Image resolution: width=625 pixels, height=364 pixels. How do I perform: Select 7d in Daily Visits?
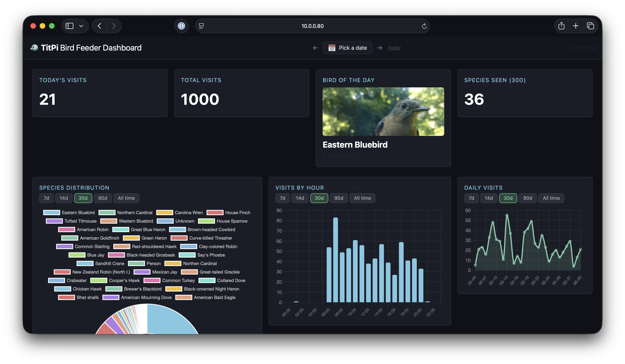coord(471,198)
